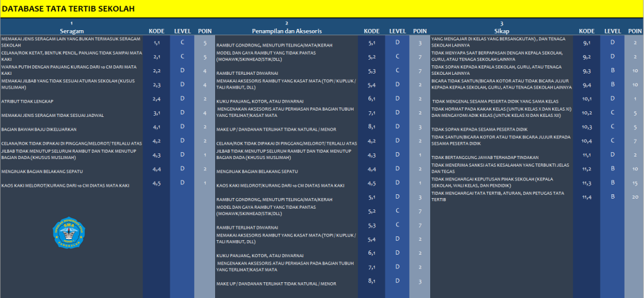The height and width of the screenshot is (298, 644).
Task: Select 'CELANA/ROK KETAT, BENTUK PENCIL' description cell
Action: point(72,57)
